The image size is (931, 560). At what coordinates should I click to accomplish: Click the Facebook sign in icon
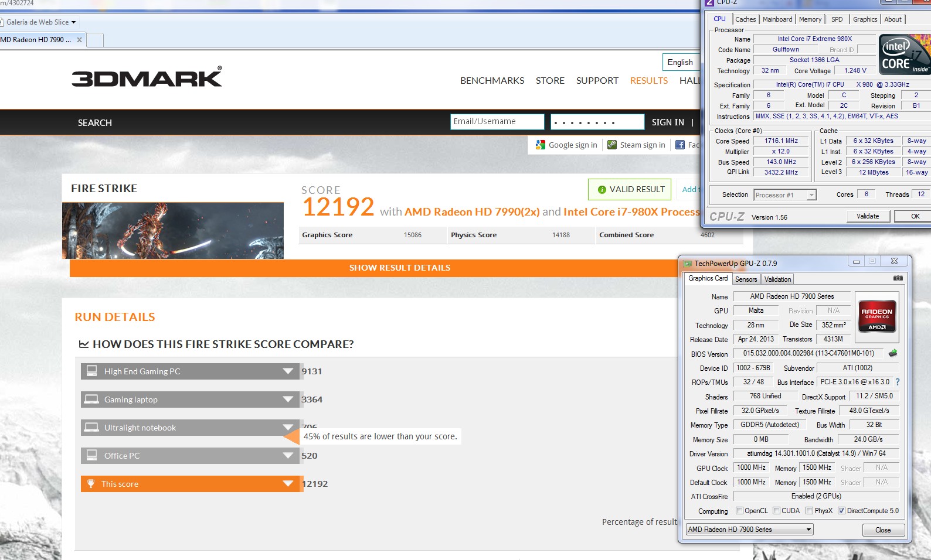pos(680,145)
